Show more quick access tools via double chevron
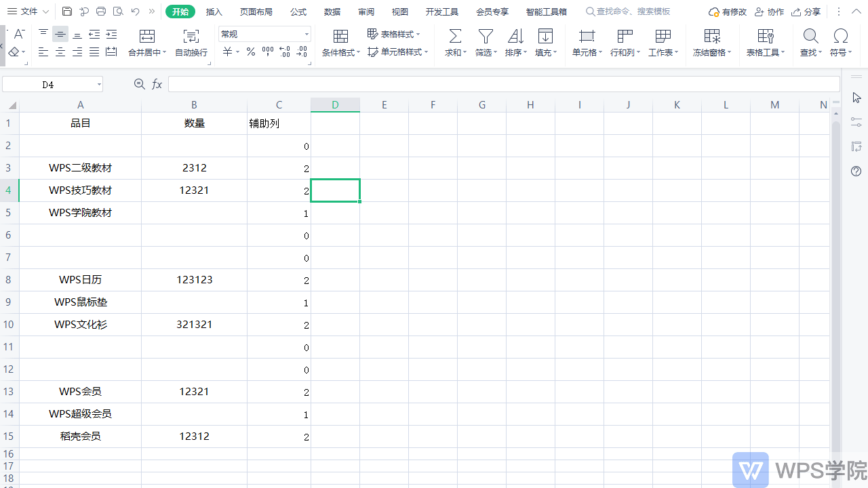Screen dimensions: 868x488 point(151,12)
